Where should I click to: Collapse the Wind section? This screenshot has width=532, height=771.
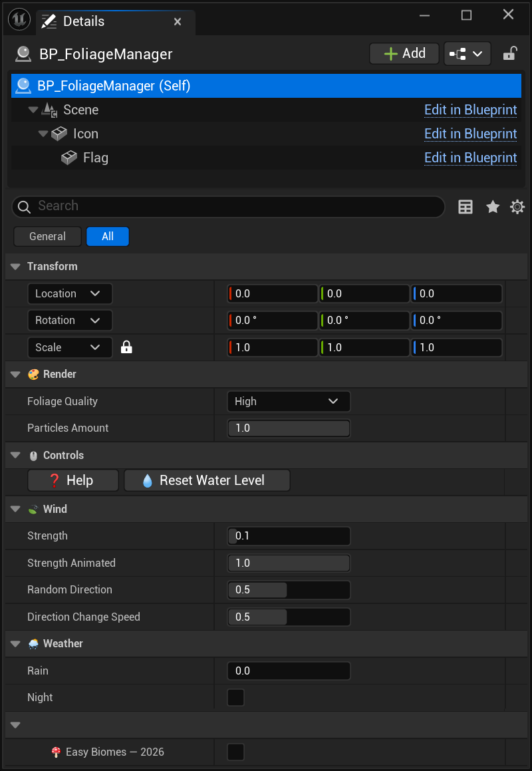(16, 509)
